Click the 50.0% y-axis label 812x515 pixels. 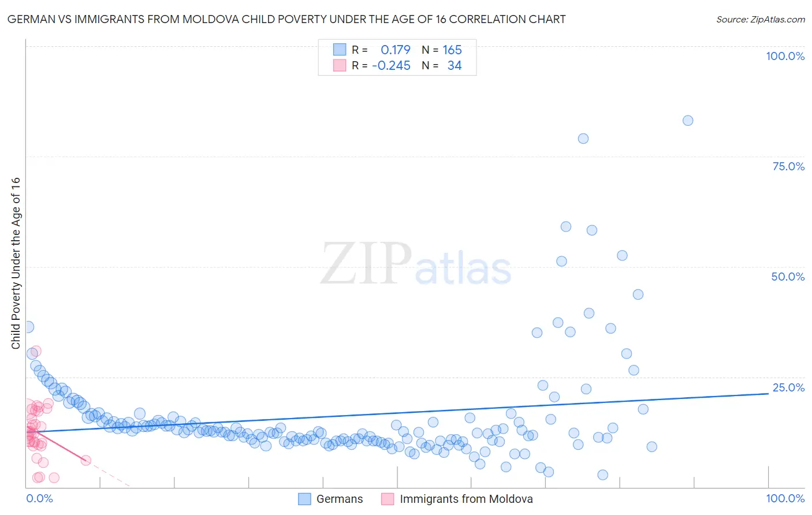[788, 277]
